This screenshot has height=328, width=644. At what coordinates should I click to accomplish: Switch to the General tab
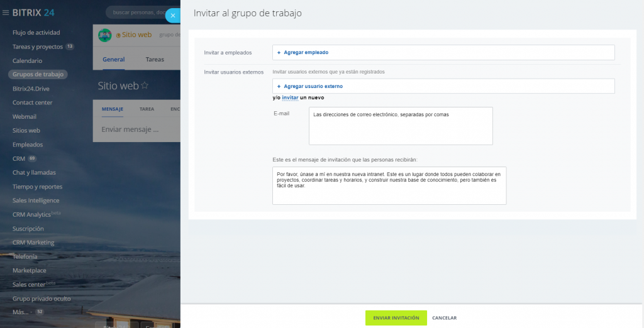[113, 60]
